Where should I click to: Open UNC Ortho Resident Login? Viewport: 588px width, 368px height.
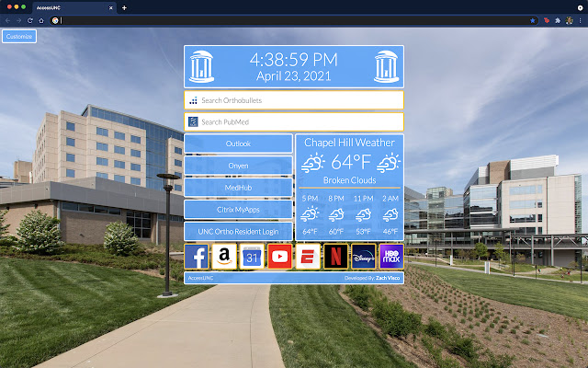[238, 232]
